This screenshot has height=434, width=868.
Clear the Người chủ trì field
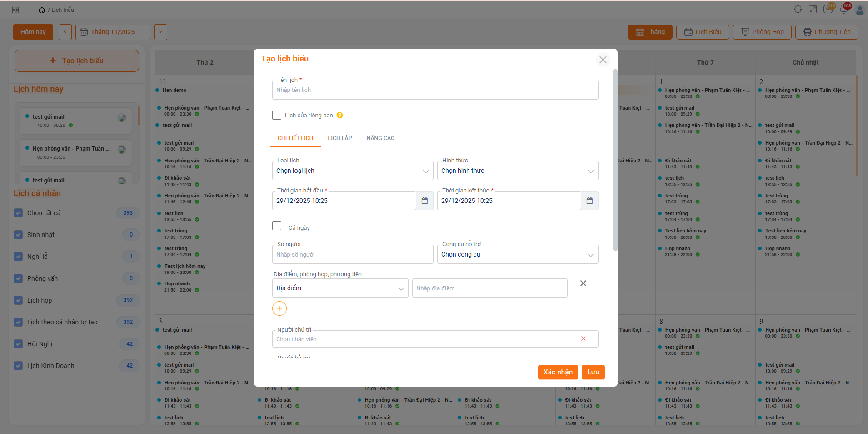coord(583,338)
